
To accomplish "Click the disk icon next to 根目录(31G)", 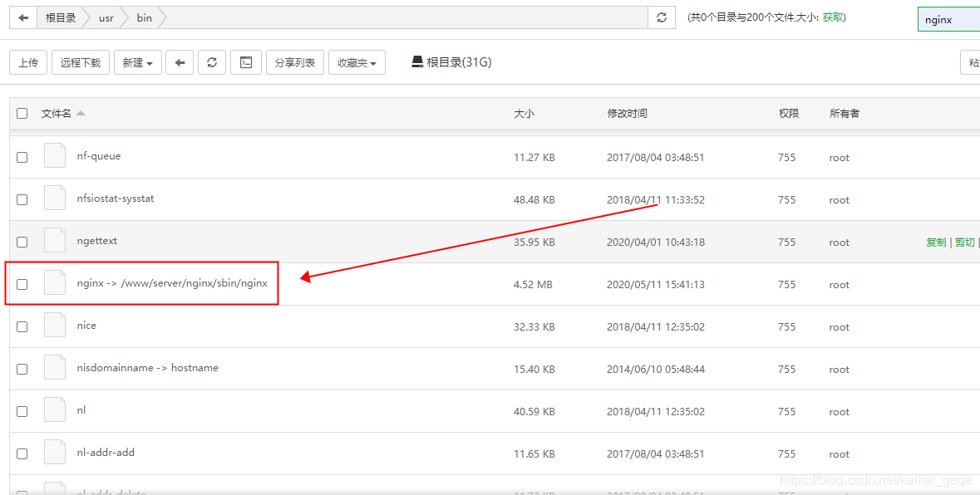I will point(417,61).
